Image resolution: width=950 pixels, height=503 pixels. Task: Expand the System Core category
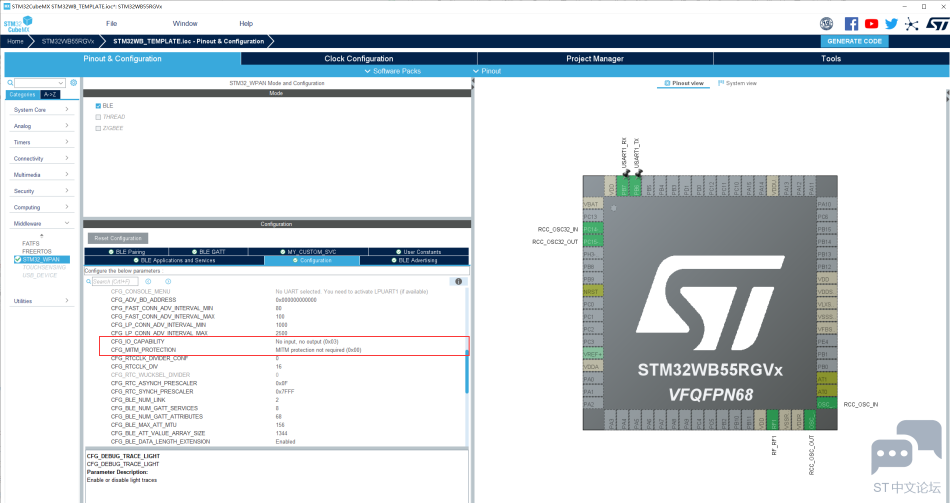(41, 110)
